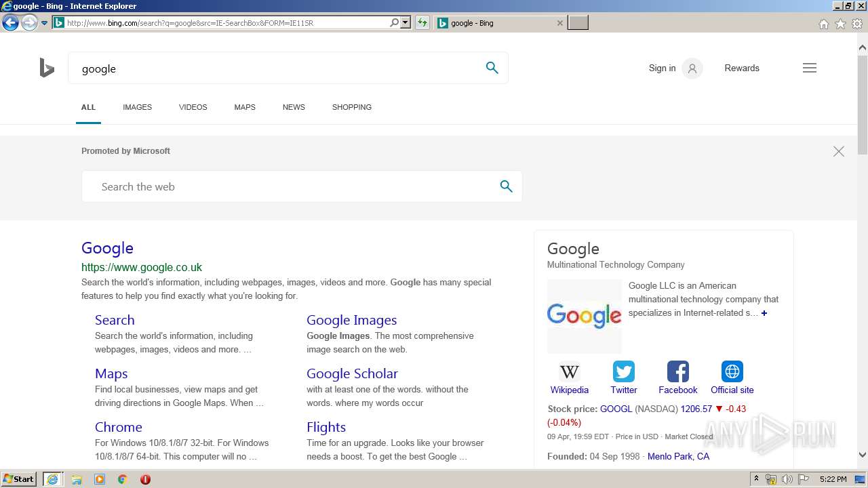Open the Windows Start menu
Screen dimensions: 868x488
pyautogui.click(x=19, y=479)
